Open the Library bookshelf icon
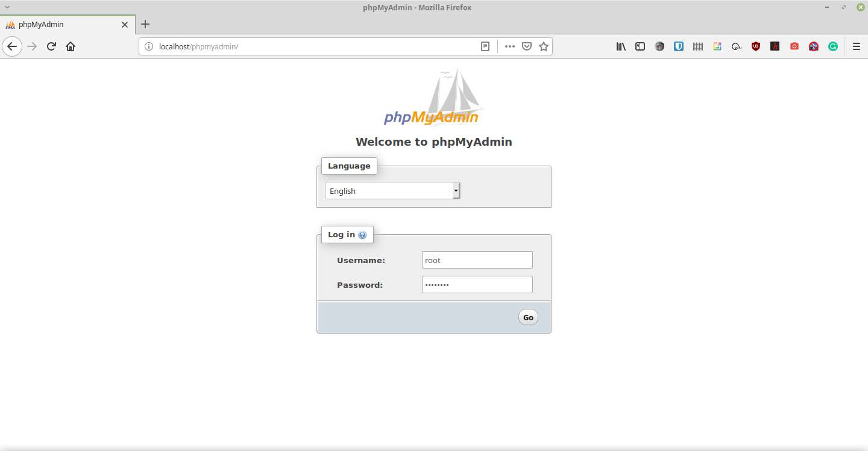This screenshot has height=451, width=868. click(621, 46)
